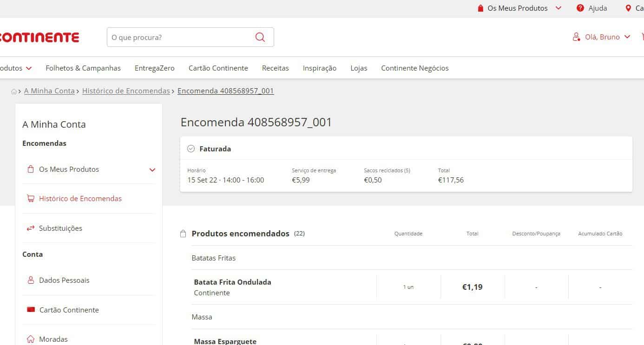The width and height of the screenshot is (644, 345).
Task: Click the red bag icon for Os Meus Produtos in top bar
Action: [x=481, y=8]
